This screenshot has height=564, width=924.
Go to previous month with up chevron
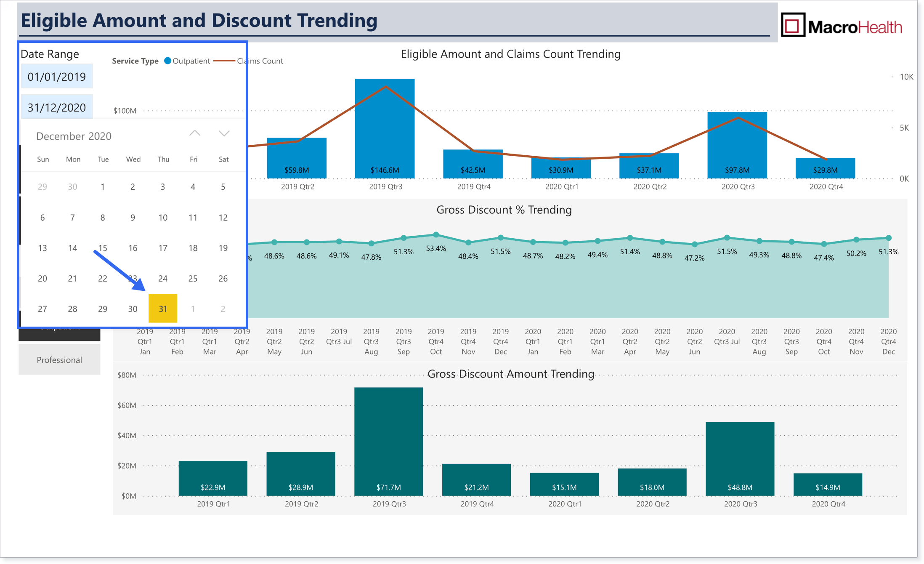[x=194, y=133]
